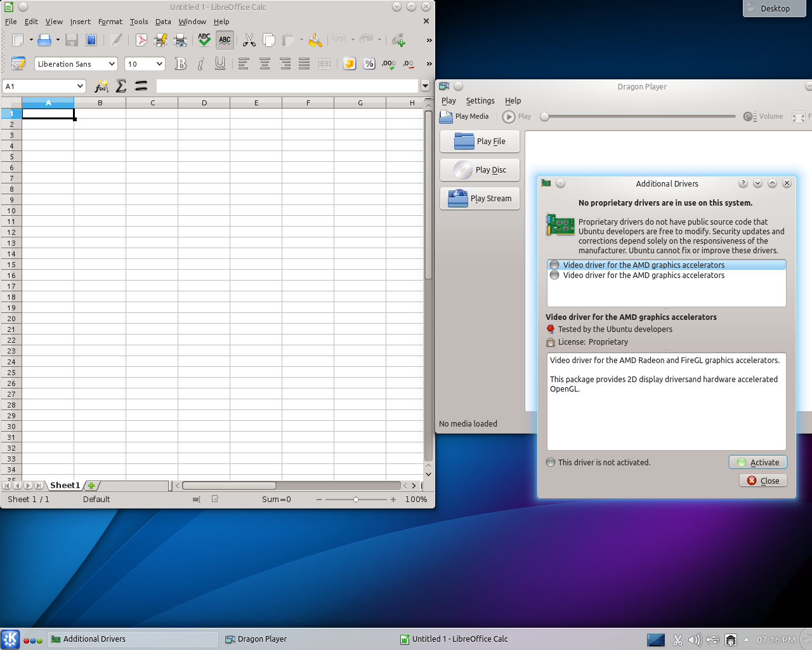The height and width of the screenshot is (650, 812).
Task: Click the Dragon Player seek slider handle
Action: tap(544, 116)
